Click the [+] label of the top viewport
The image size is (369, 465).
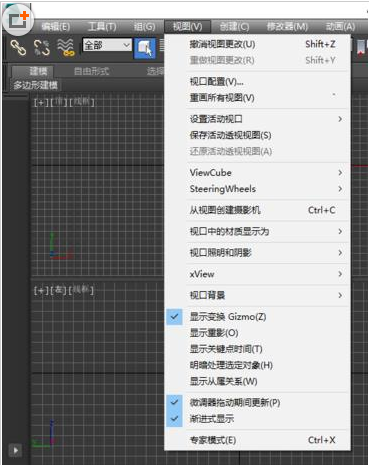click(x=41, y=102)
